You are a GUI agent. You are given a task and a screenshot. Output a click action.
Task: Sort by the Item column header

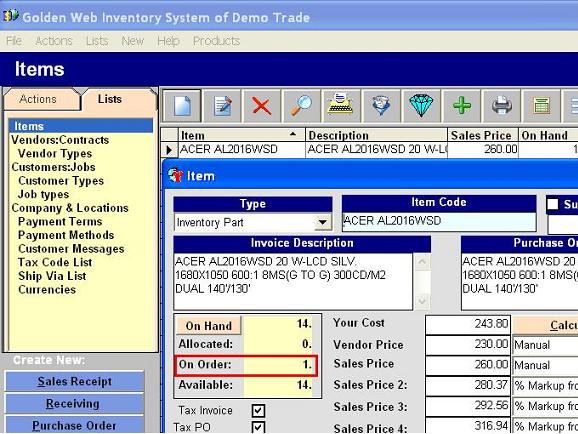pos(241,135)
